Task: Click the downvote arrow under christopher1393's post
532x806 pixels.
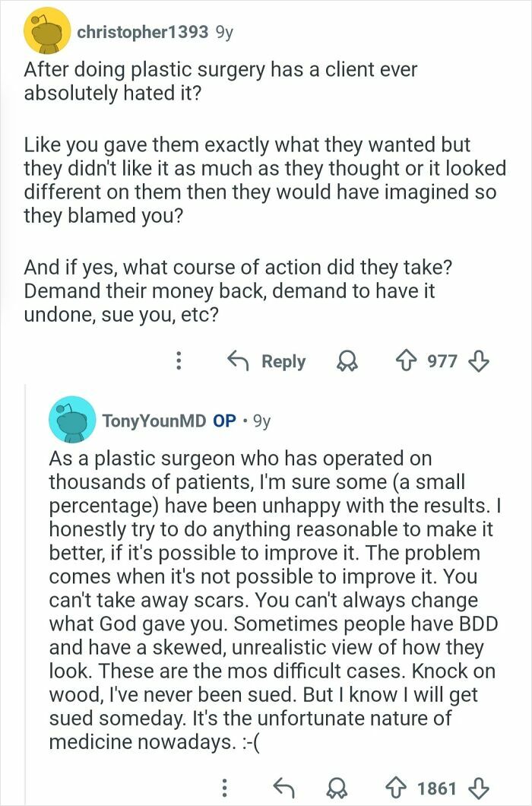Action: pos(480,361)
